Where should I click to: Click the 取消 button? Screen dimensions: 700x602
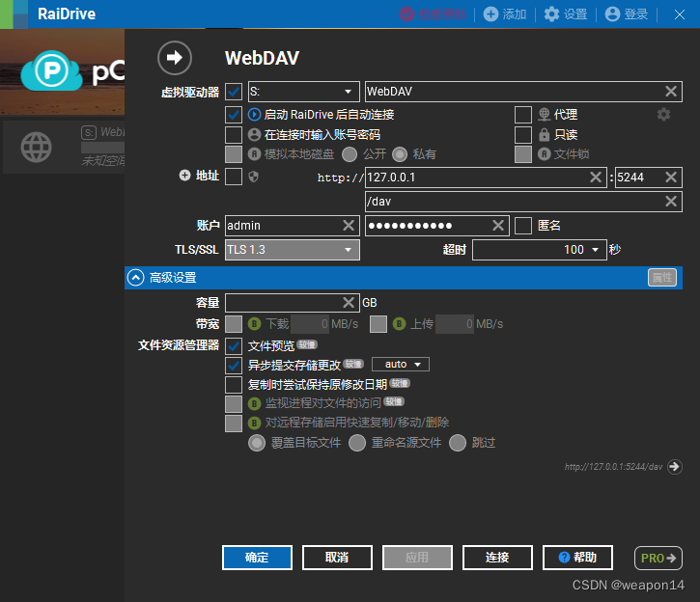[x=337, y=558]
